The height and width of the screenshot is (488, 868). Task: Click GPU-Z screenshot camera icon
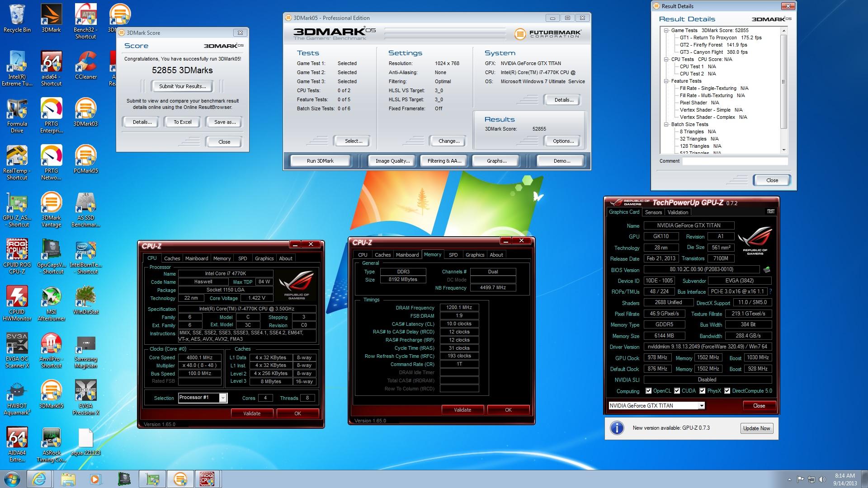click(771, 211)
